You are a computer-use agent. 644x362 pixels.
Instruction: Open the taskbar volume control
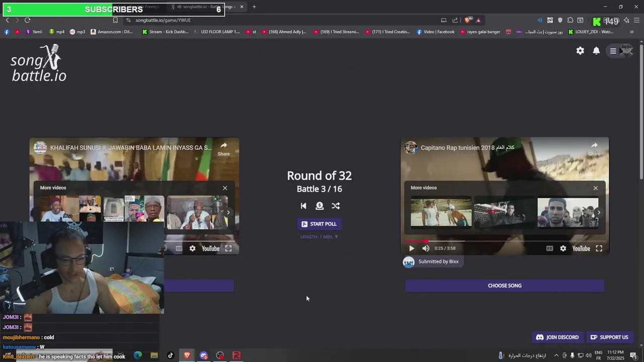point(588,355)
